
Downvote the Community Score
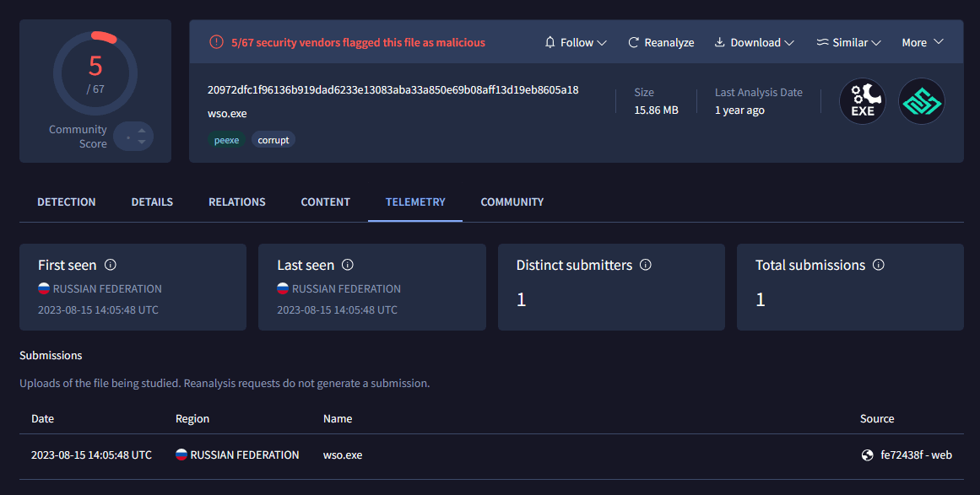[142, 142]
